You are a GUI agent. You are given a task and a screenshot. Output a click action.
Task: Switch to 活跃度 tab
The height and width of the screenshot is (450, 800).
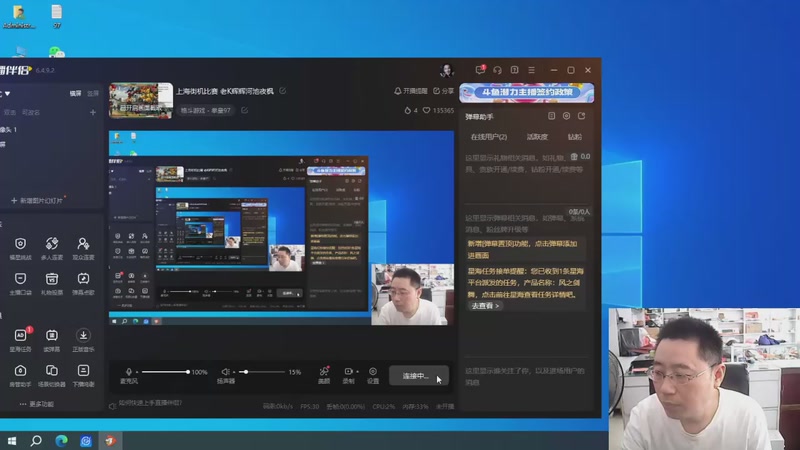click(x=537, y=137)
